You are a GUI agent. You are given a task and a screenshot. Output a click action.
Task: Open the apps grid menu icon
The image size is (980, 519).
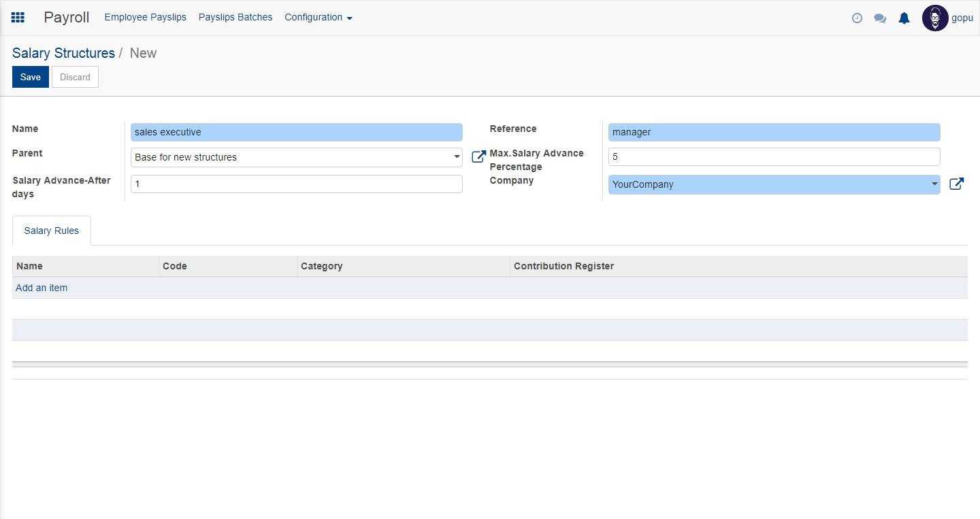(x=18, y=18)
